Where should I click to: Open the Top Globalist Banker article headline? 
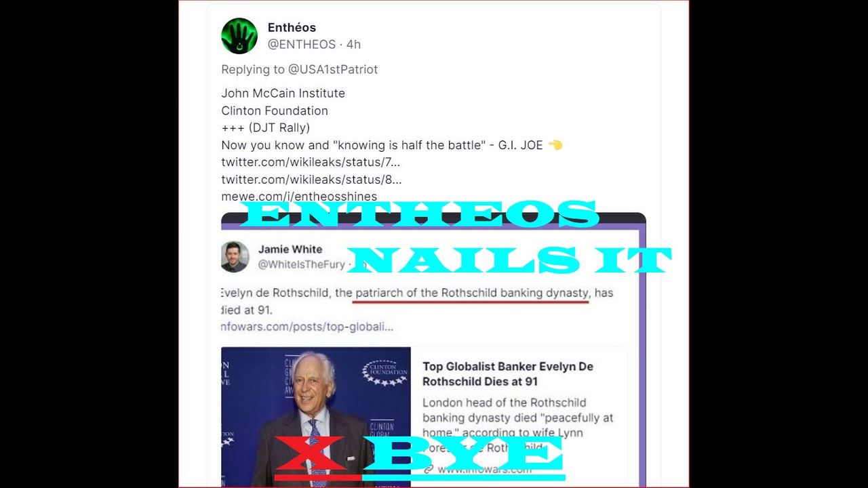click(x=508, y=373)
